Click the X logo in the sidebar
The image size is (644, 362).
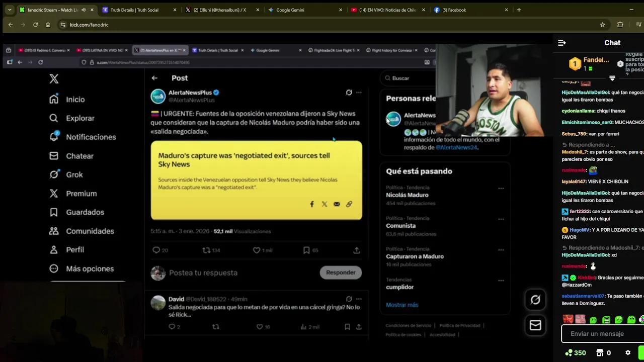tap(54, 78)
